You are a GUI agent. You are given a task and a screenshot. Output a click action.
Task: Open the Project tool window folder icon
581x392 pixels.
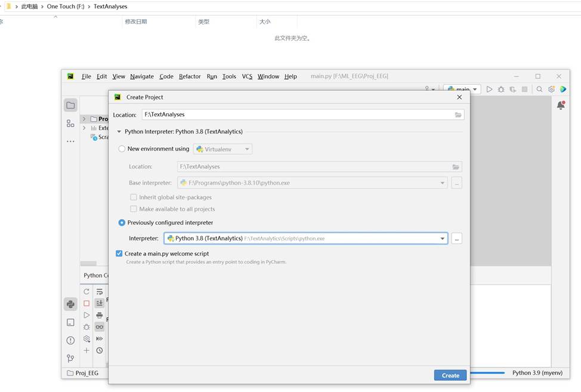coord(70,104)
